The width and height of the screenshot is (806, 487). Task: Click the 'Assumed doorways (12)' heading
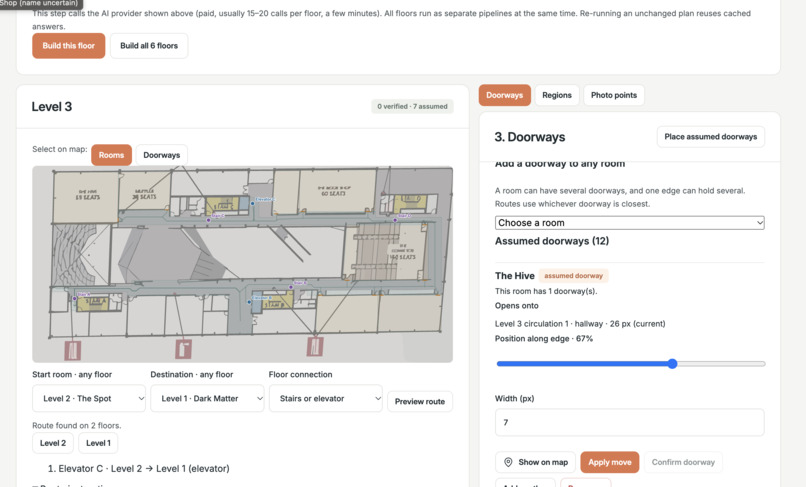click(x=552, y=241)
